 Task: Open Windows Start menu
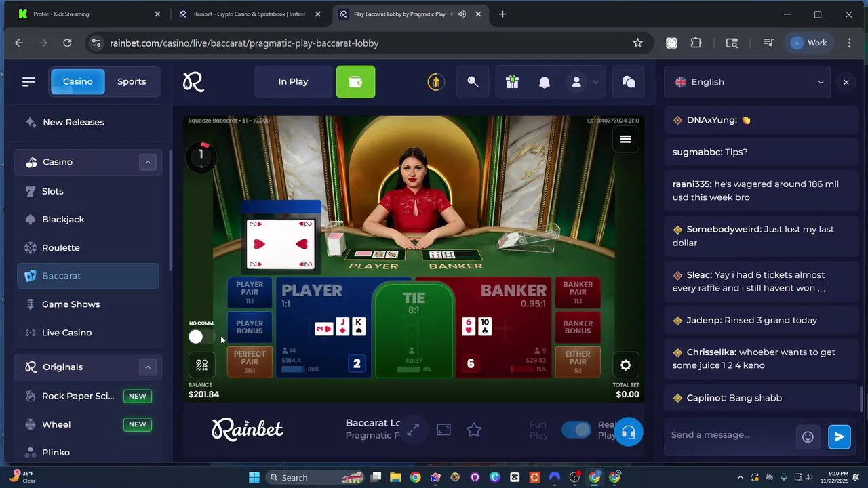coord(254,477)
